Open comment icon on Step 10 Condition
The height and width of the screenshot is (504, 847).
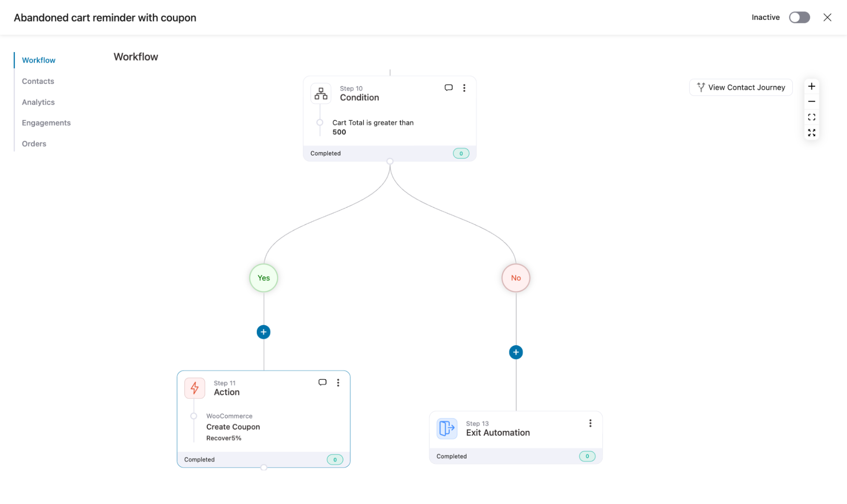pyautogui.click(x=448, y=88)
